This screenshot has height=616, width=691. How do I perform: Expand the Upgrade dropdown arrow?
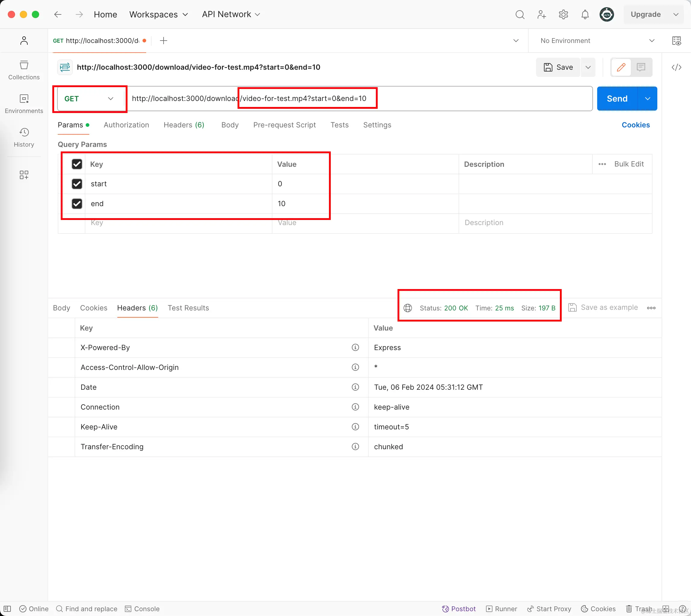coord(676,14)
